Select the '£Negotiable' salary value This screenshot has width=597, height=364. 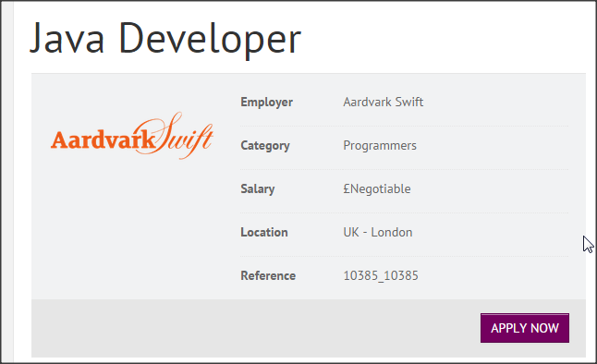[377, 188]
